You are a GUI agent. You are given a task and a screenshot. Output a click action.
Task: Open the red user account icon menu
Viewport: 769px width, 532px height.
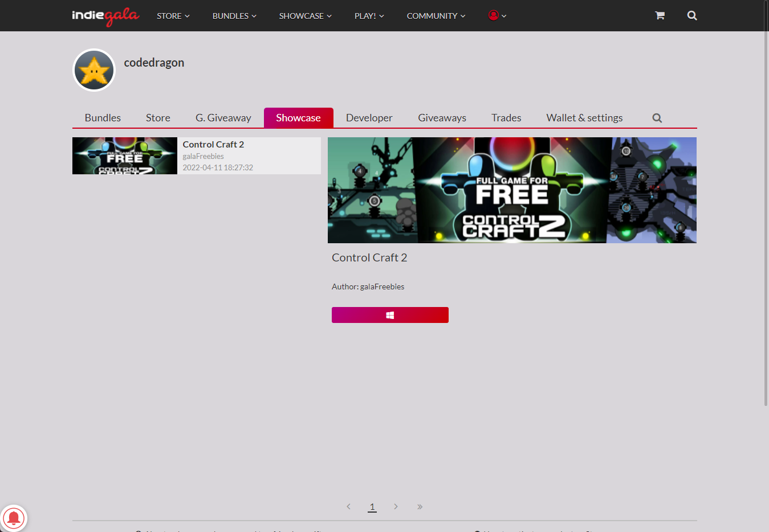tap(497, 15)
